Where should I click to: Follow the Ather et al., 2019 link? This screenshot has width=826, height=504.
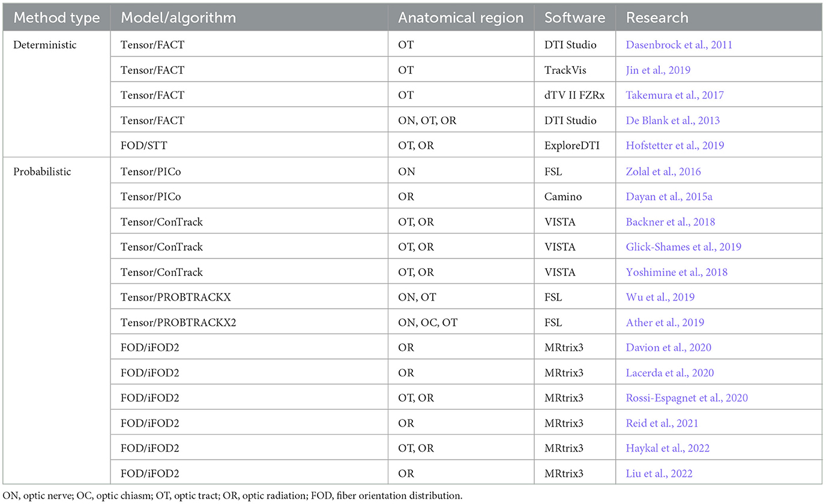point(665,322)
